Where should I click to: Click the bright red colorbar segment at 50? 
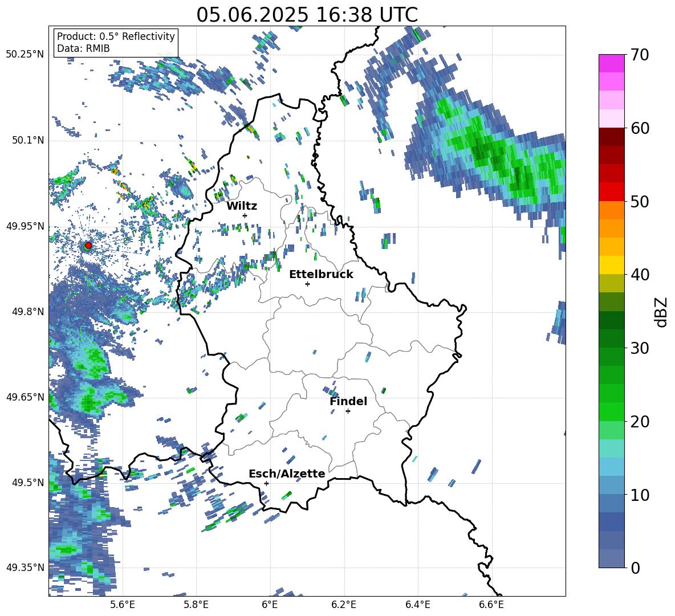click(611, 192)
